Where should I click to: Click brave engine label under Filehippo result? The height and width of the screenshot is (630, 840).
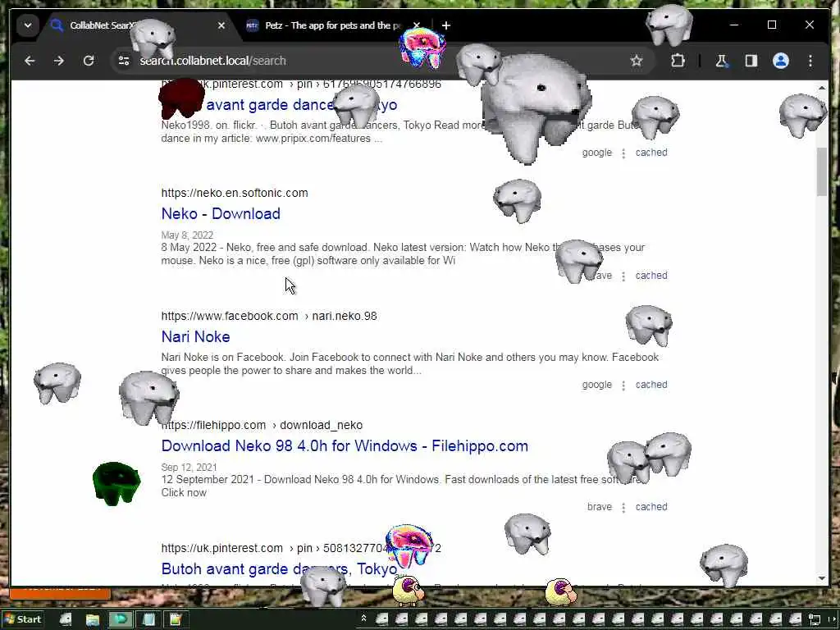[x=600, y=507]
